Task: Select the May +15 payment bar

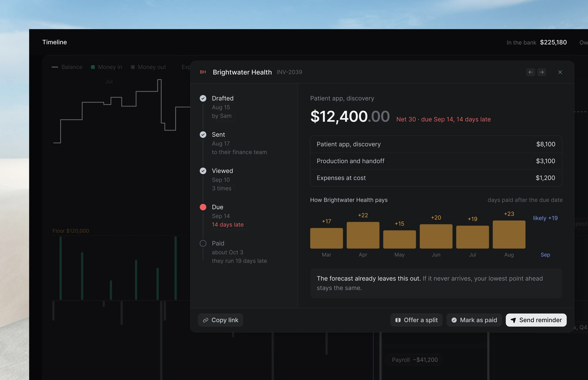Action: pos(400,239)
